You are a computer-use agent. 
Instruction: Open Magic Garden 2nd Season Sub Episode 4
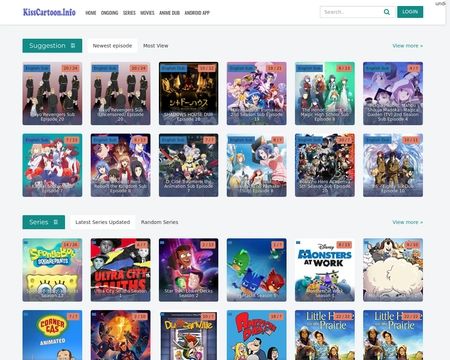click(x=393, y=93)
